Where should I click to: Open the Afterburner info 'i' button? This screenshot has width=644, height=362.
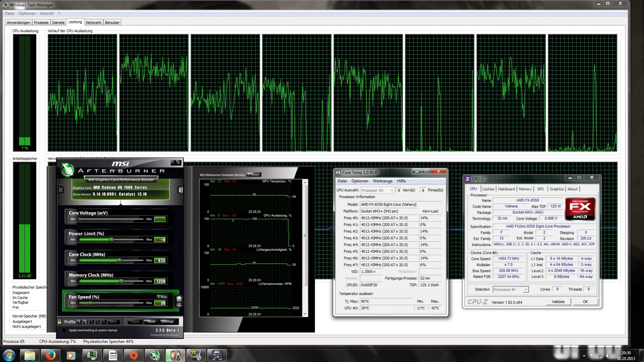pos(180,190)
